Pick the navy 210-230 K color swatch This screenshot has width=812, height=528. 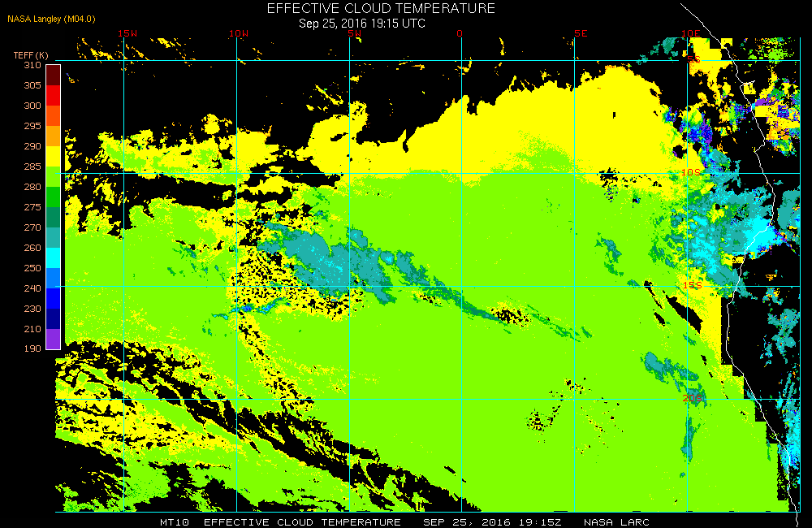click(x=54, y=318)
